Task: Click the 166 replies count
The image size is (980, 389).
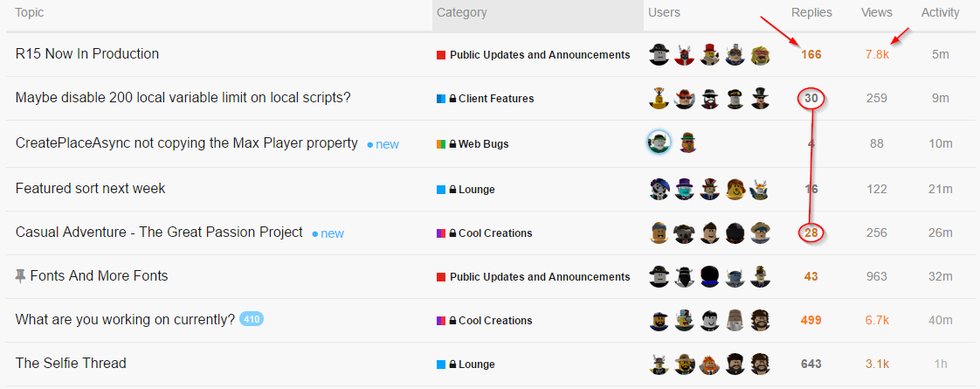Action: (x=811, y=54)
